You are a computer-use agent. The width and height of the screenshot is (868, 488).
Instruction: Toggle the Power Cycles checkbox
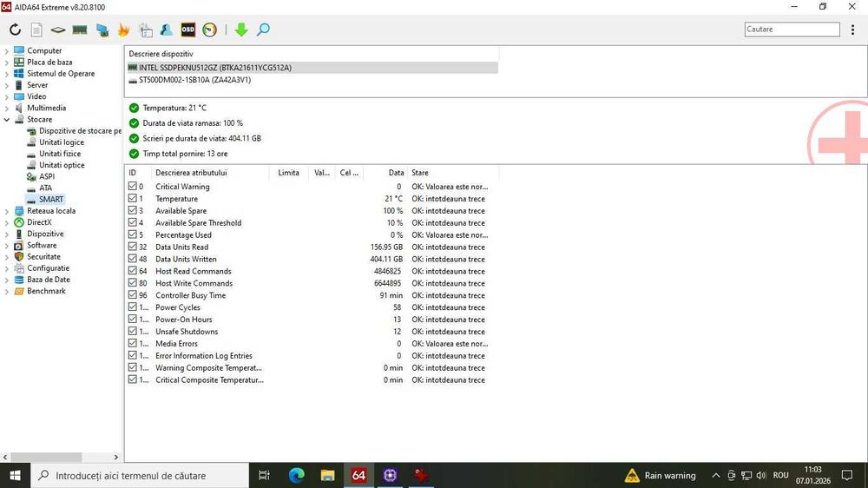point(132,307)
